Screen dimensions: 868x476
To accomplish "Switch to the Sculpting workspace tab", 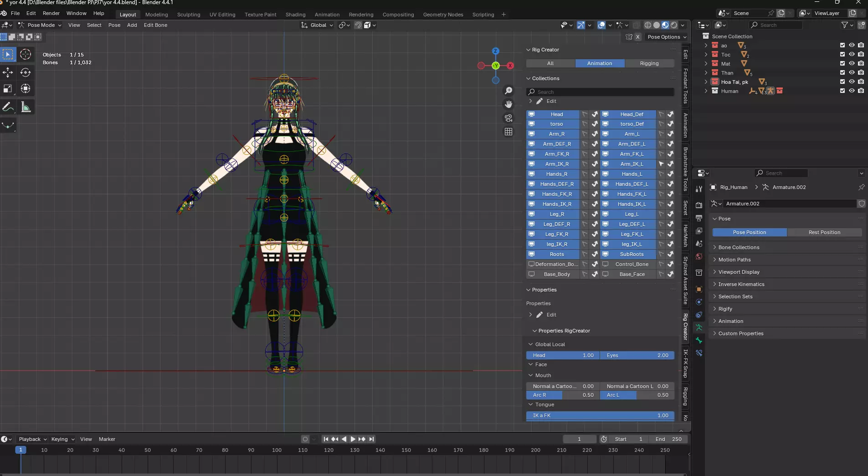I will point(189,15).
